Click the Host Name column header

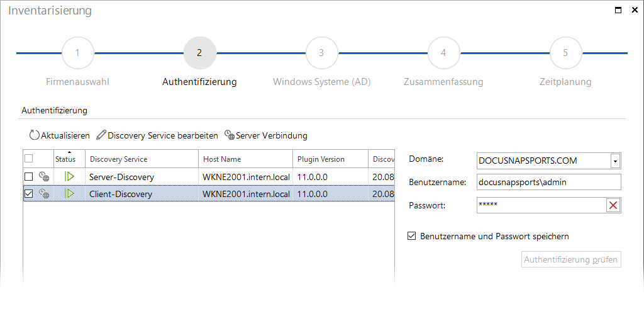pyautogui.click(x=246, y=159)
